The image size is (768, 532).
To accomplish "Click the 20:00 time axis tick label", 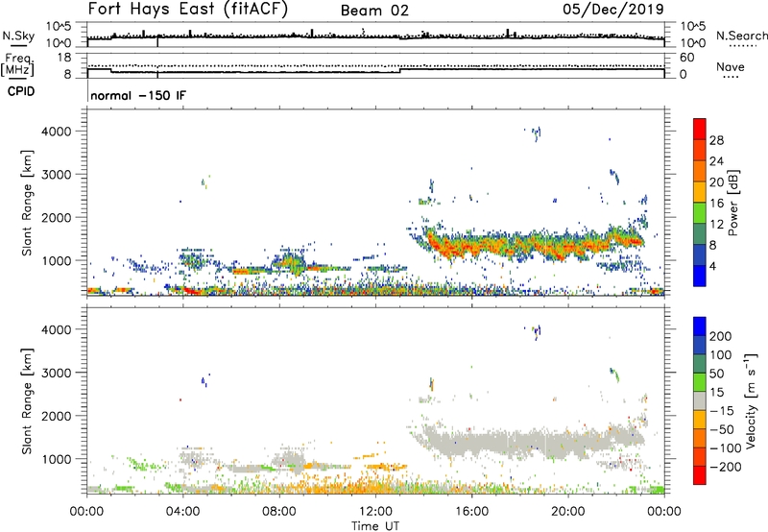I will coord(568,512).
